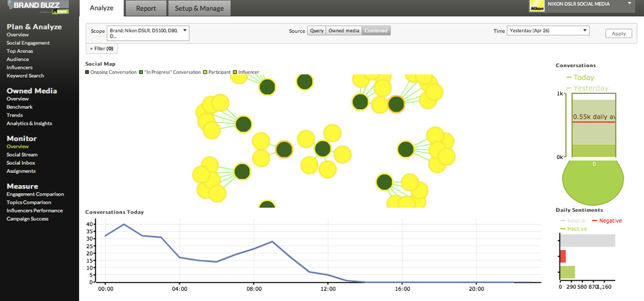The width and height of the screenshot is (644, 301).
Task: Click the Owned Media section heading
Action: click(x=32, y=91)
